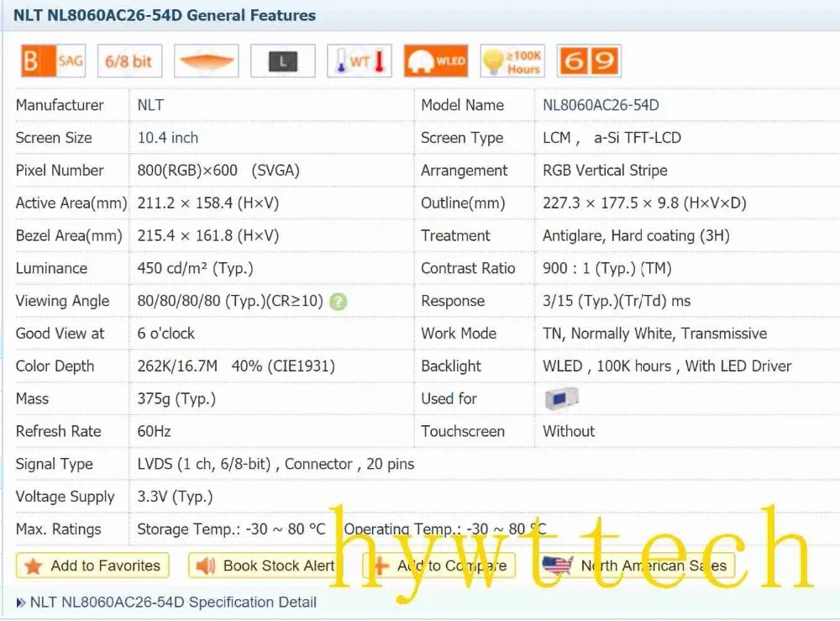Viewport: 840px width, 621px height.
Task: Open the 10.4 inch screen size link
Action: pos(168,138)
